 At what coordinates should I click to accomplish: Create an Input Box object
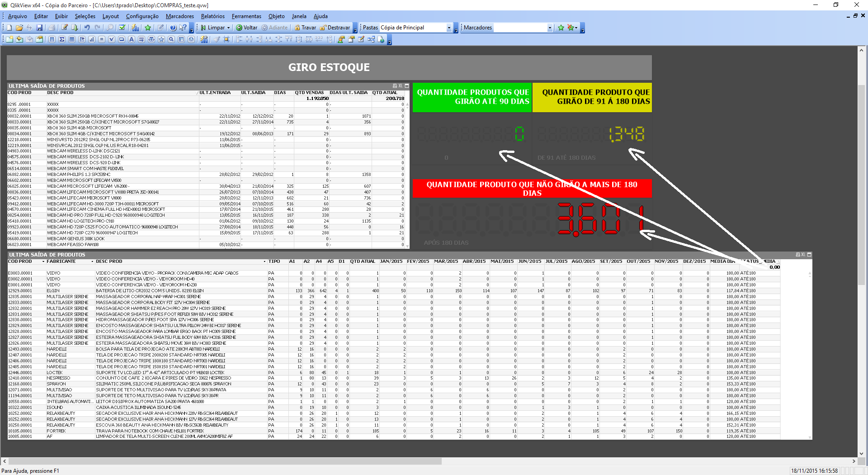[102, 39]
